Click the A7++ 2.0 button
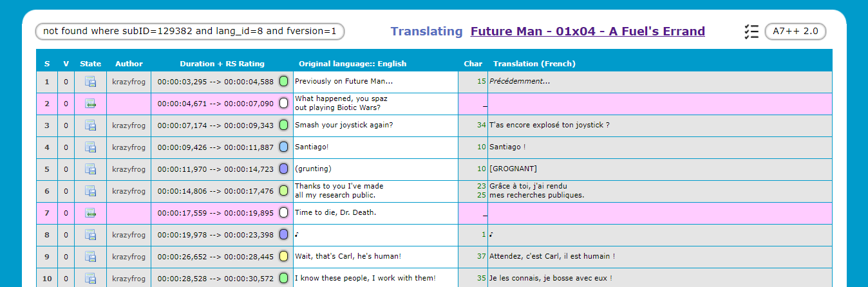 pyautogui.click(x=795, y=31)
